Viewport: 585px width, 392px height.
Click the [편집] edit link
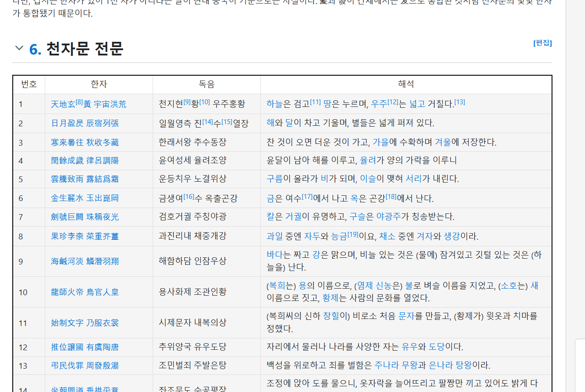pyautogui.click(x=542, y=43)
